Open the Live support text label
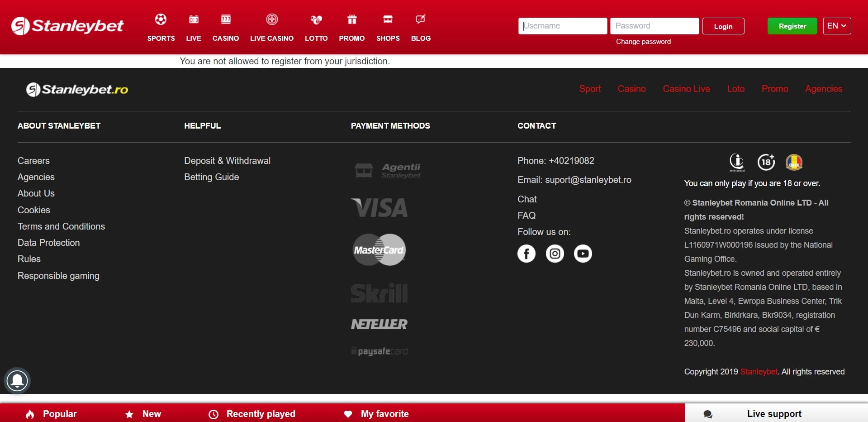The height and width of the screenshot is (422, 868). click(774, 414)
